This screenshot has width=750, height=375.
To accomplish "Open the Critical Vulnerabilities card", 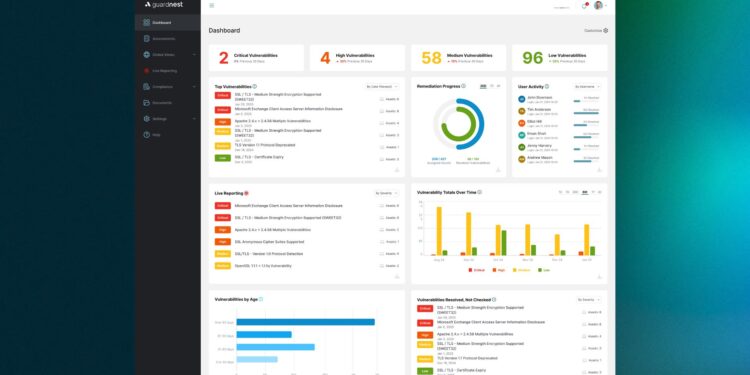I will (x=256, y=58).
